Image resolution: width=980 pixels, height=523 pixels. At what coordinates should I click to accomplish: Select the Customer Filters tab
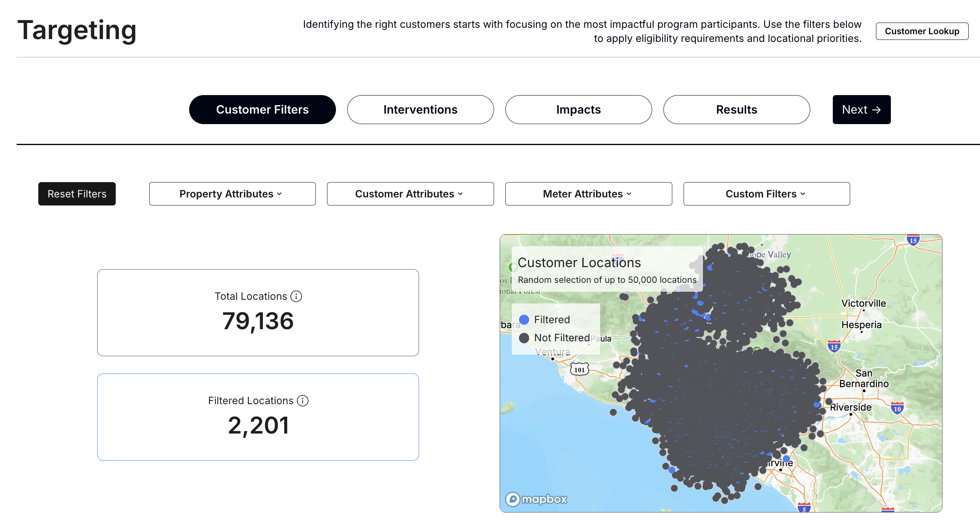(x=262, y=110)
